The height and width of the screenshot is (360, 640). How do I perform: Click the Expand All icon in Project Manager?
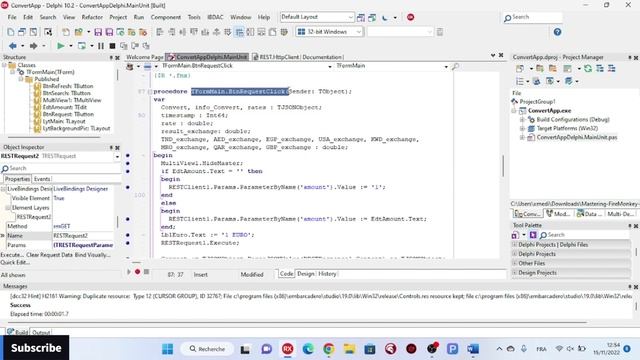coord(600,69)
